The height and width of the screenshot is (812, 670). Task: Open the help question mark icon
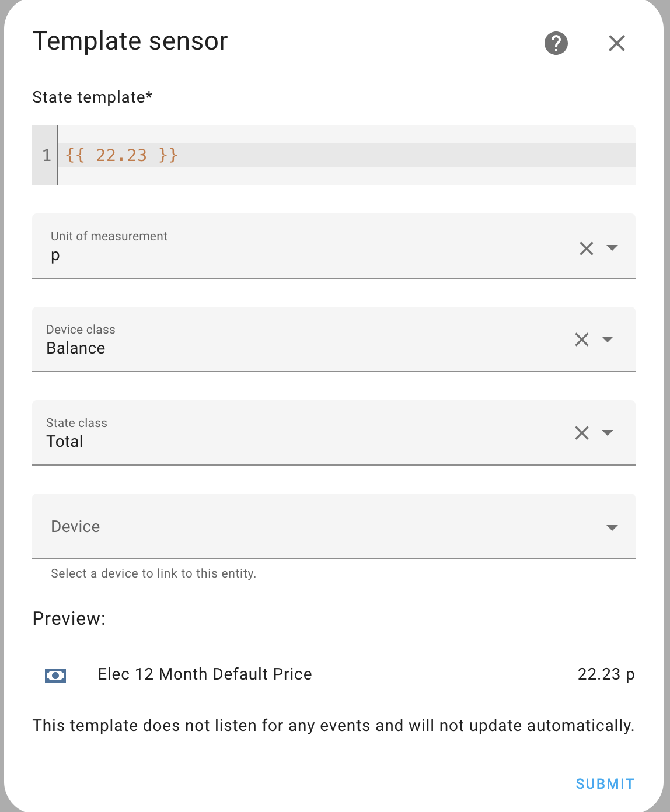click(556, 43)
